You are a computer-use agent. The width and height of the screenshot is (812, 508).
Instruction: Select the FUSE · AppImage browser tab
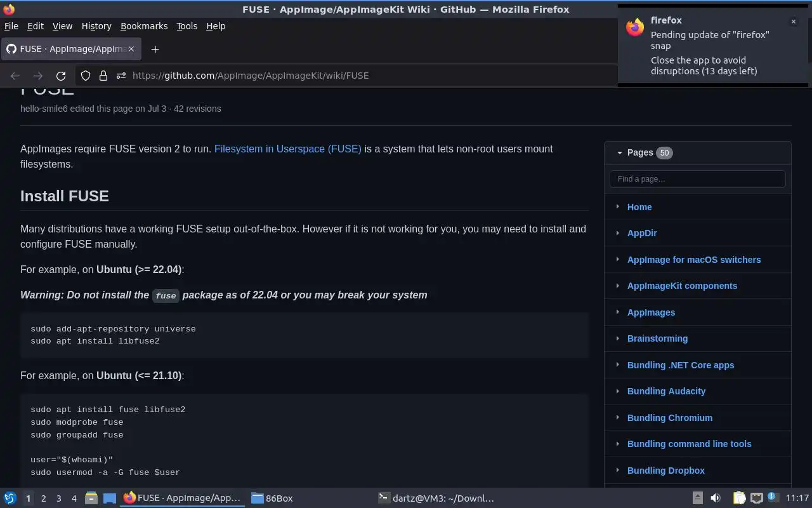[70, 49]
